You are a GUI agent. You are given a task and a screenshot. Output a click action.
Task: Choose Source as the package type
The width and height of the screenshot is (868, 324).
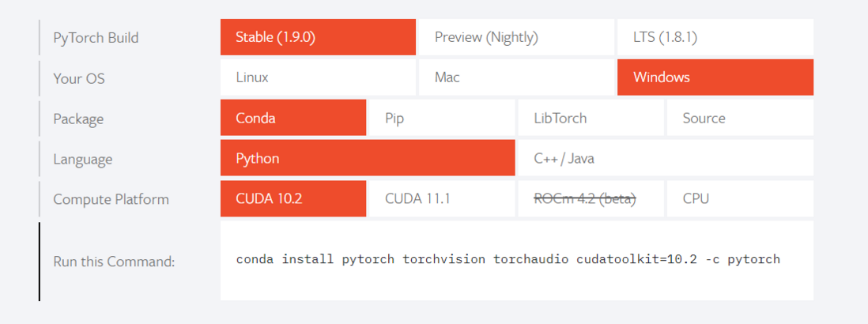740,118
